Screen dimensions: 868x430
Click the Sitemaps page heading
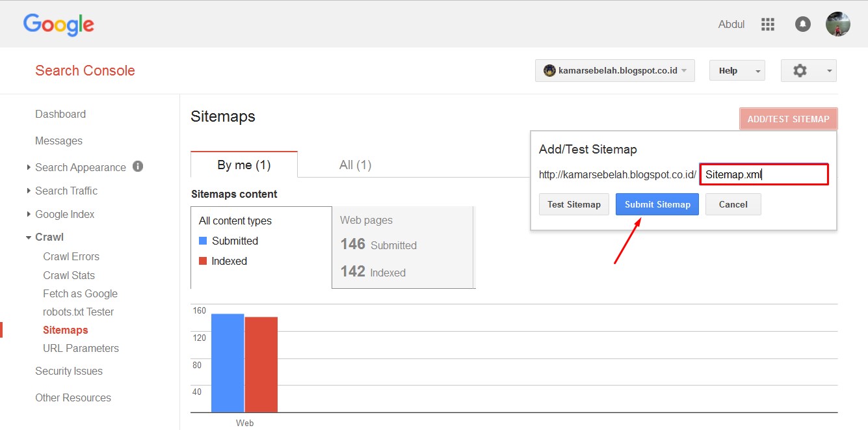pyautogui.click(x=223, y=116)
